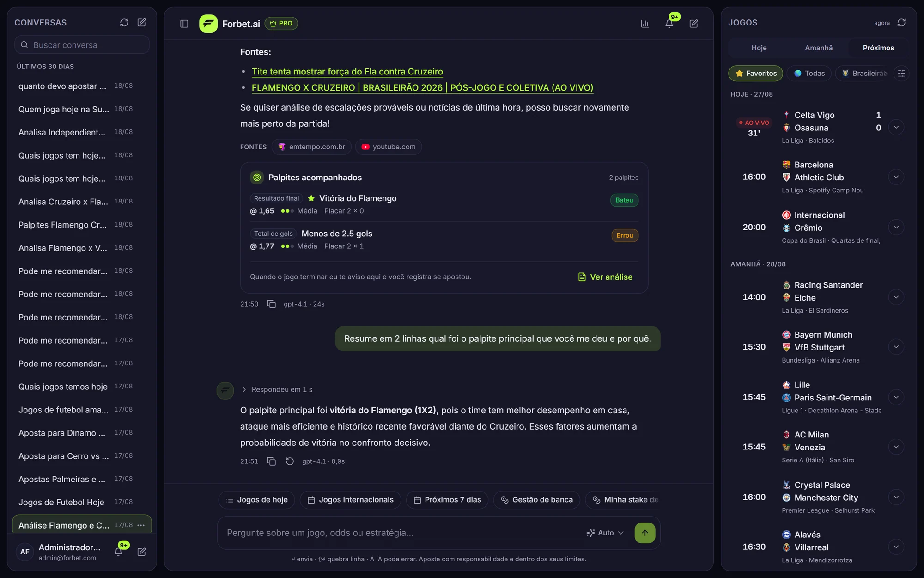This screenshot has height=578, width=924.
Task: Open the Ver análise link
Action: (605, 277)
